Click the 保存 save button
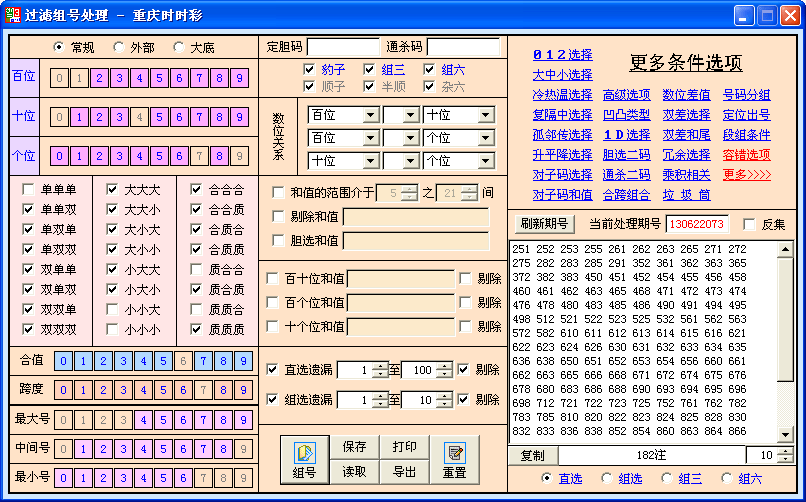Image resolution: width=806 pixels, height=502 pixels. pos(354,447)
